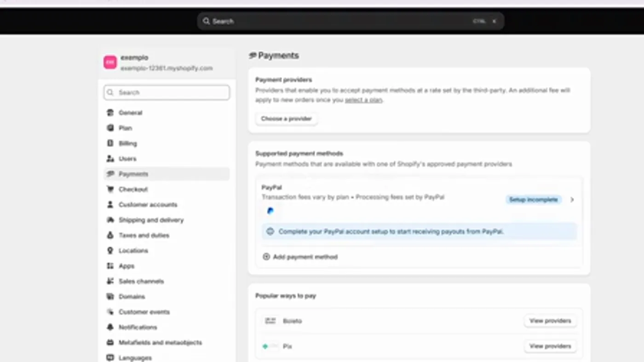Click the Setup incomplete badge

[534, 200]
